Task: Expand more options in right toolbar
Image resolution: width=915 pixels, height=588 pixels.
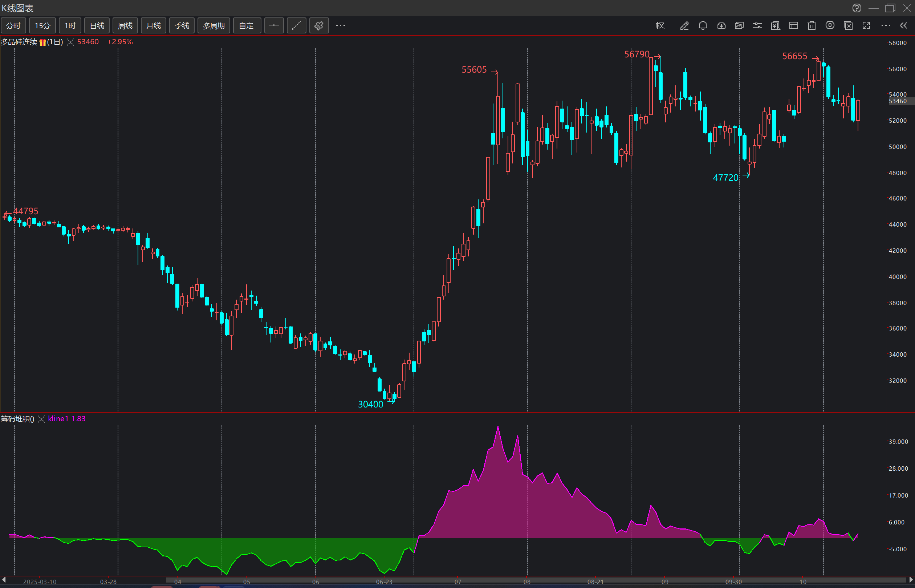Action: (x=886, y=25)
